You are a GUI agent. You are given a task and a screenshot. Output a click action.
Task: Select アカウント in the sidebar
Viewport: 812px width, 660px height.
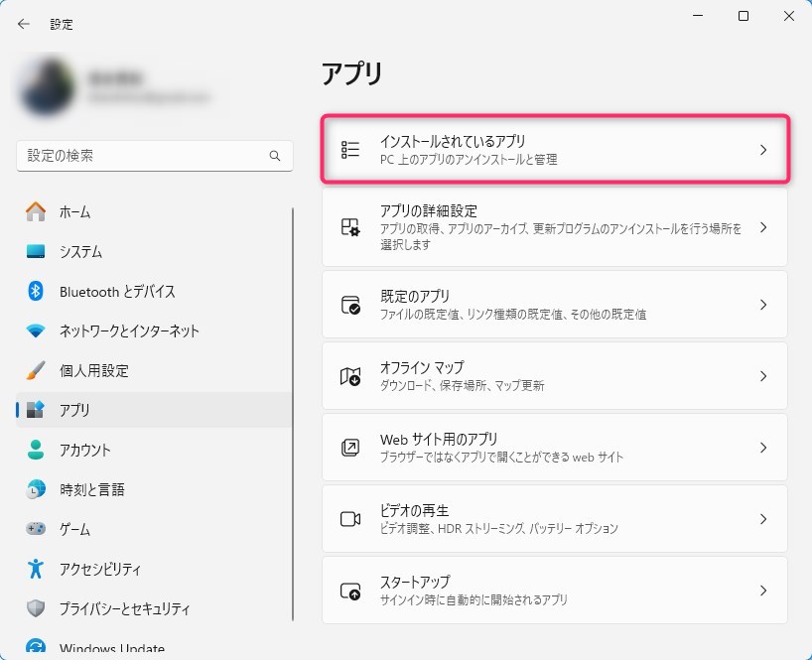pyautogui.click(x=85, y=451)
